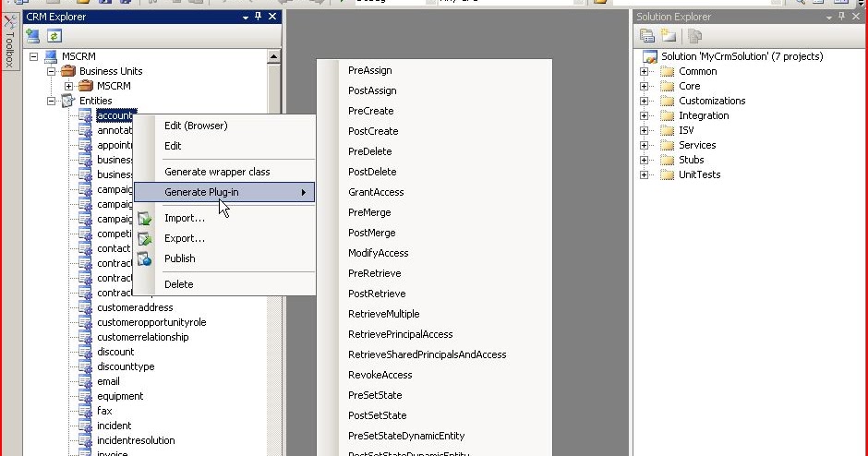868x456 pixels.
Task: Select PostDelete plug-in event
Action: coord(372,172)
